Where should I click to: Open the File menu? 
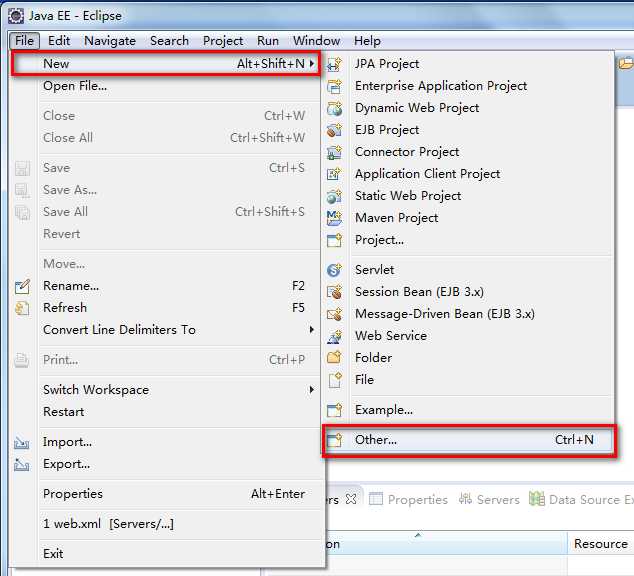pyautogui.click(x=24, y=41)
